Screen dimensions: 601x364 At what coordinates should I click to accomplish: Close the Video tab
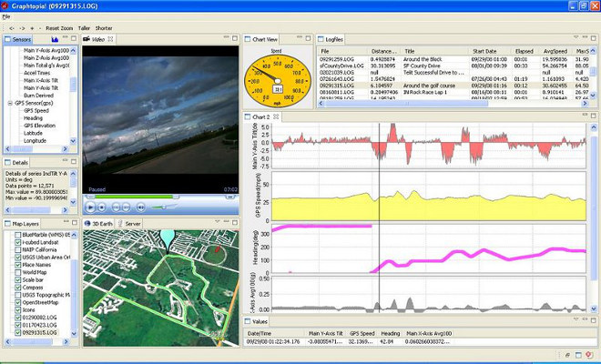click(109, 40)
